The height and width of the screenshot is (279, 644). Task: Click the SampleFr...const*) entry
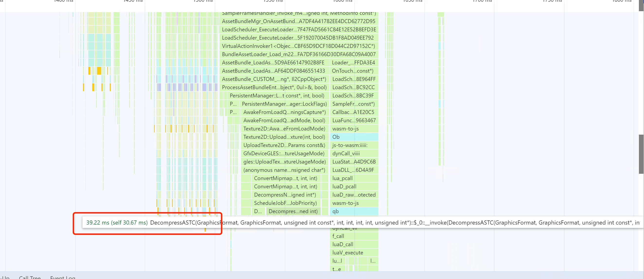click(354, 104)
